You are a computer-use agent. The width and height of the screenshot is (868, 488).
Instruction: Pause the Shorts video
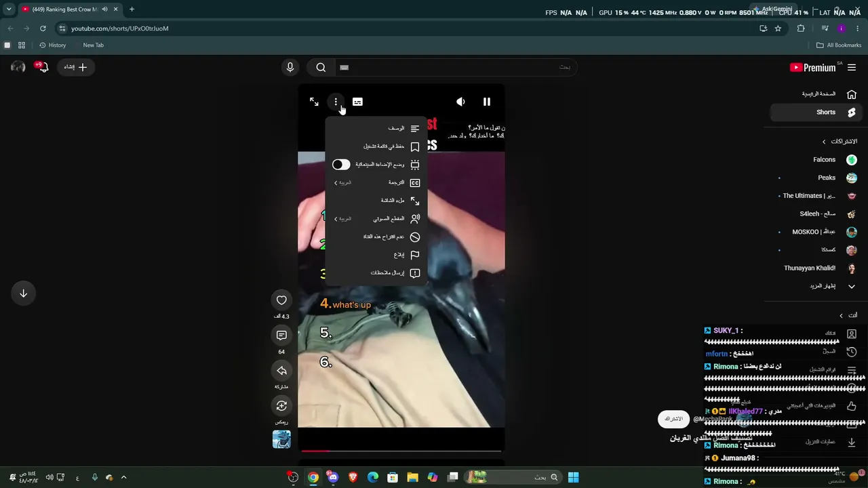pos(486,102)
